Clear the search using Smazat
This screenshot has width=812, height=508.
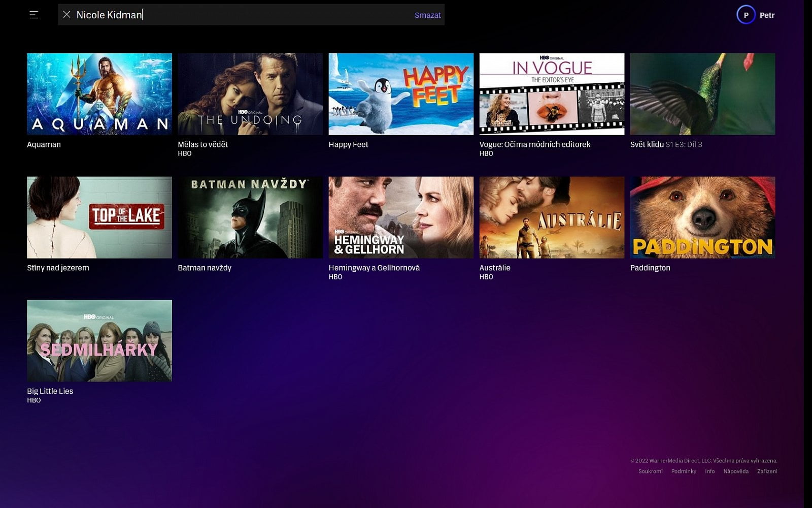pyautogui.click(x=427, y=15)
